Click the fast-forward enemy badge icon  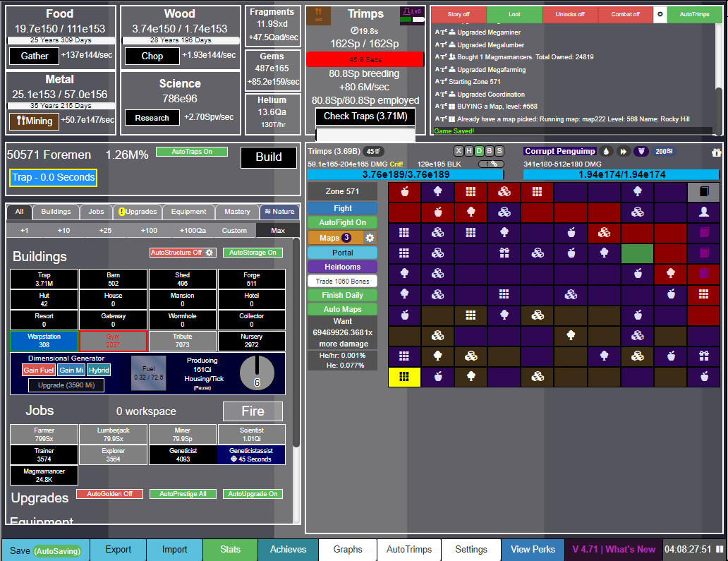(624, 152)
